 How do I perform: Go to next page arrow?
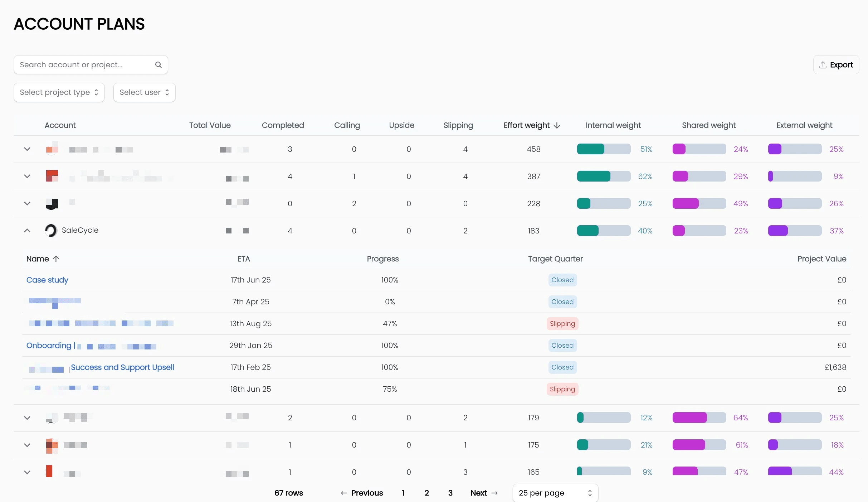[x=494, y=493]
